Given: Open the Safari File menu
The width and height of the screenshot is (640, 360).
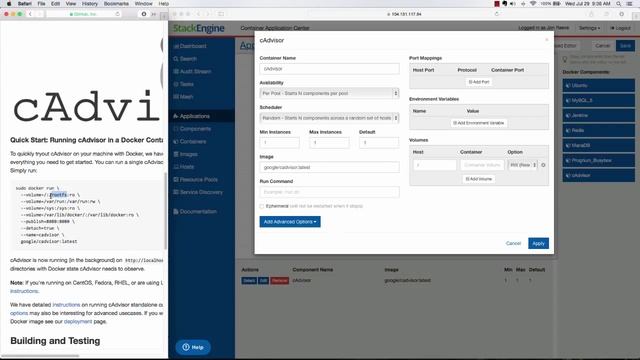Looking at the screenshot, I should [42, 4].
